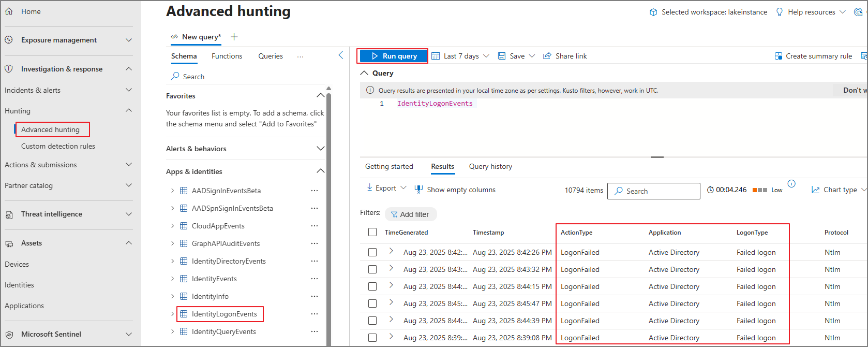Expand the Alerts & behaviors schema group
Screen dimensions: 868x347
[320, 149]
